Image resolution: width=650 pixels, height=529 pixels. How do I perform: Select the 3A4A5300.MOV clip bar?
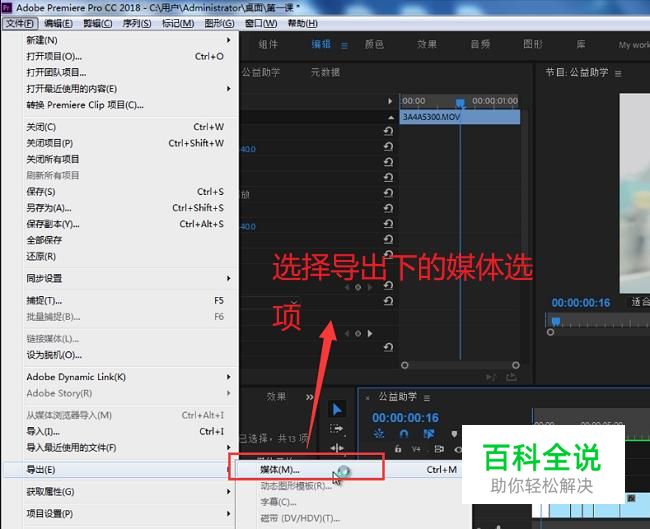point(460,117)
